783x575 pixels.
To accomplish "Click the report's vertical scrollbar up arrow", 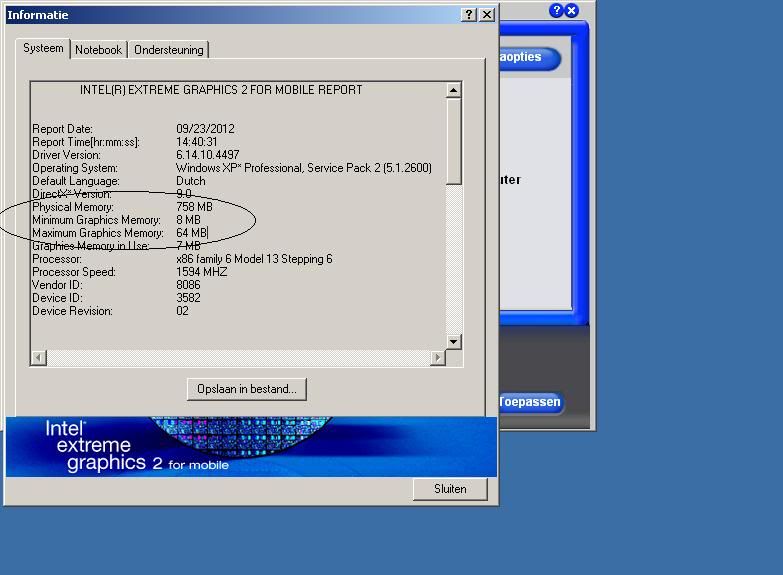I will point(453,90).
